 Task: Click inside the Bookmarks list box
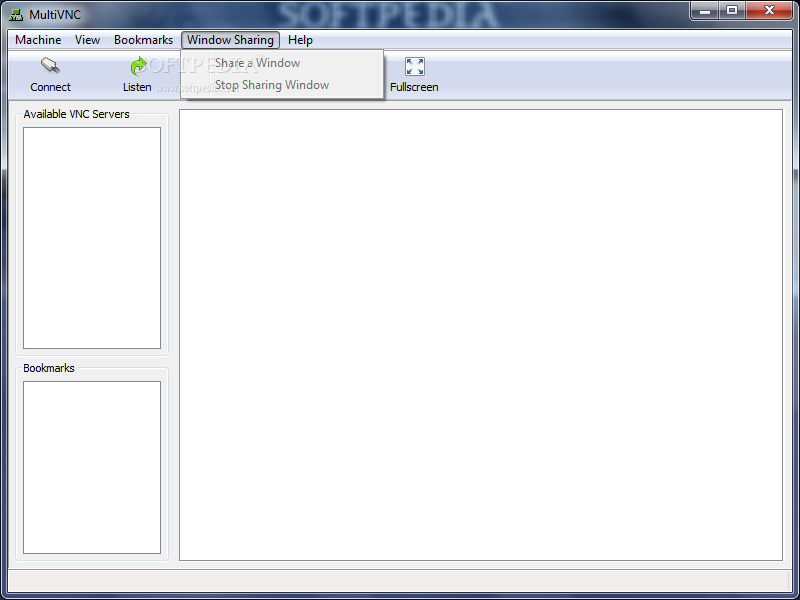92,467
